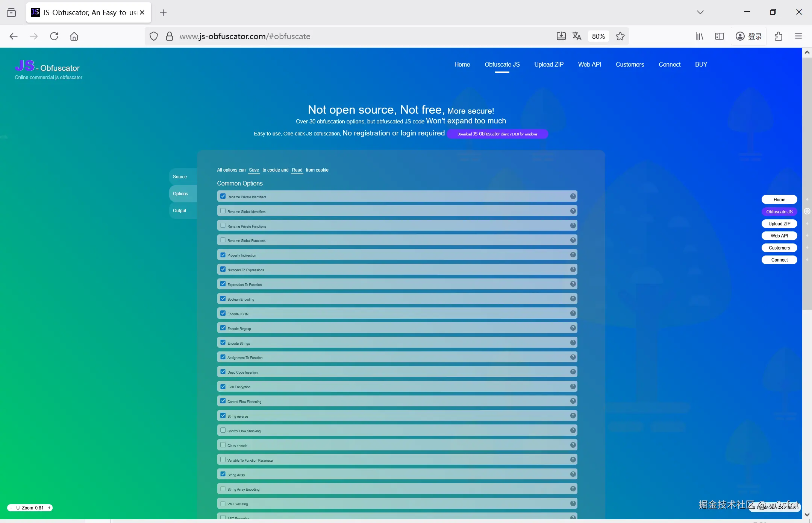Increase UI Zoom with plus button

tap(49, 508)
